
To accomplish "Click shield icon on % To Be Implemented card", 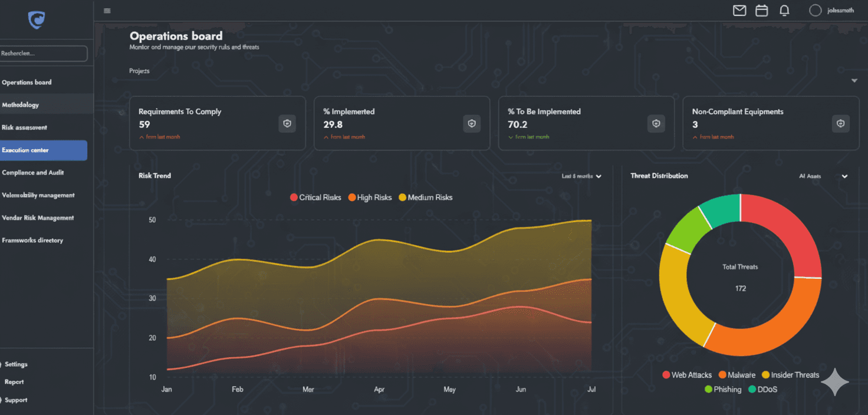I will pos(656,124).
